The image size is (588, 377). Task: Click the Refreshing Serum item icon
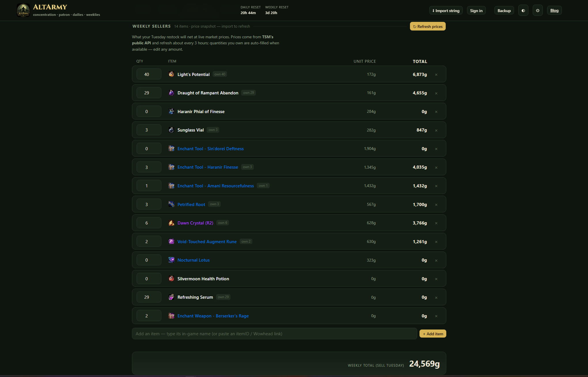(x=171, y=297)
